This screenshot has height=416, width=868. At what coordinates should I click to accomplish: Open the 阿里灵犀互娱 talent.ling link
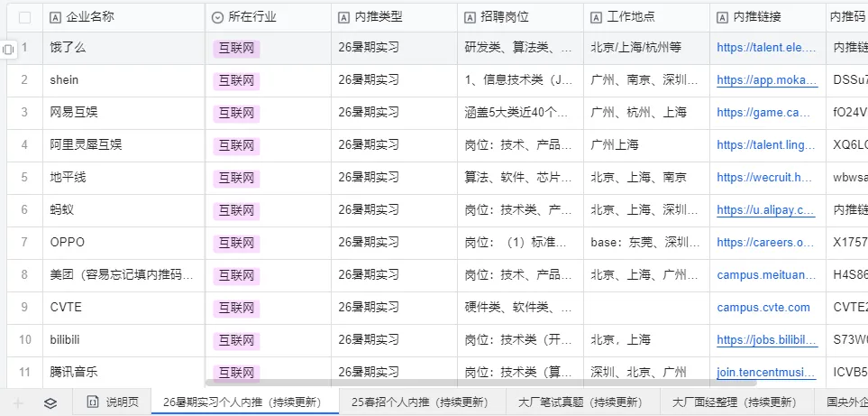[767, 145]
